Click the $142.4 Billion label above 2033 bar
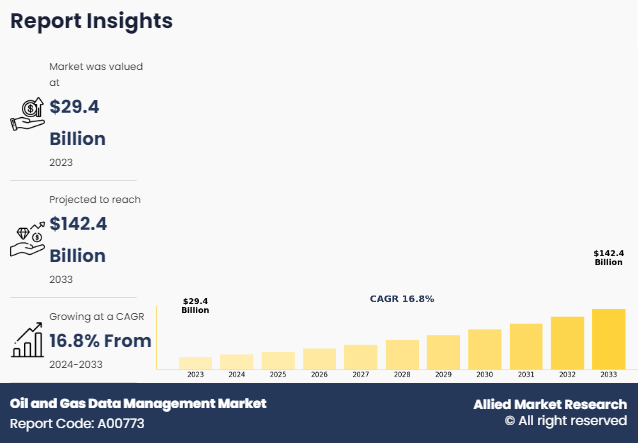 (x=608, y=257)
